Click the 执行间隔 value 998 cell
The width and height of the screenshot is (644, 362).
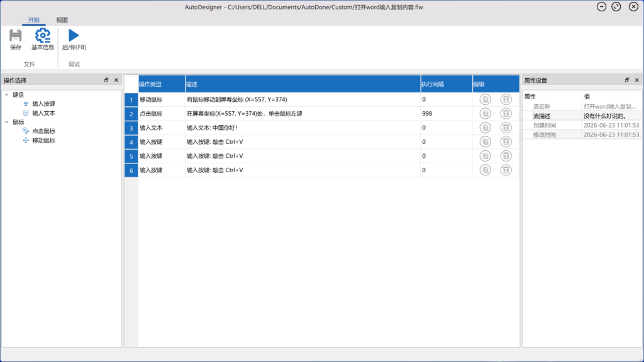click(x=446, y=114)
